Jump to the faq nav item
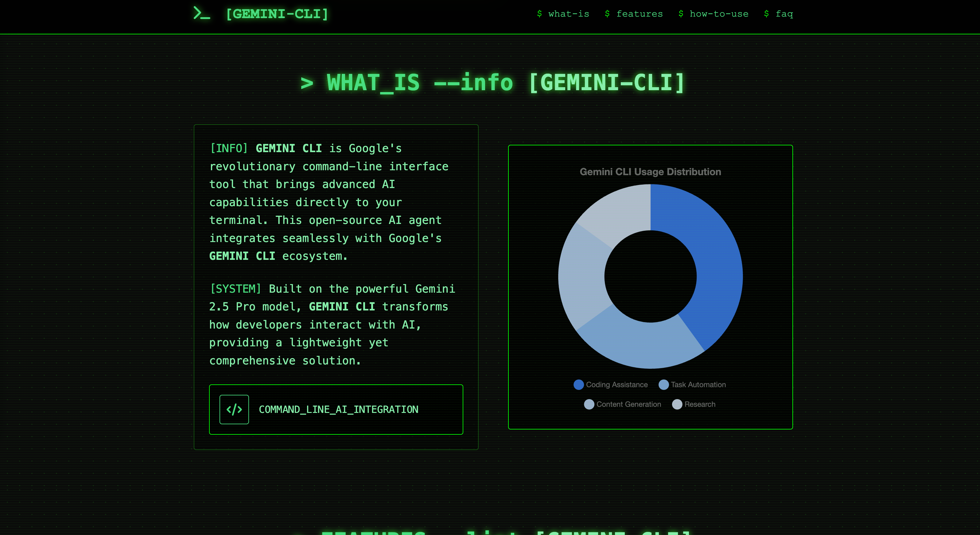Image resolution: width=980 pixels, height=535 pixels. [778, 14]
